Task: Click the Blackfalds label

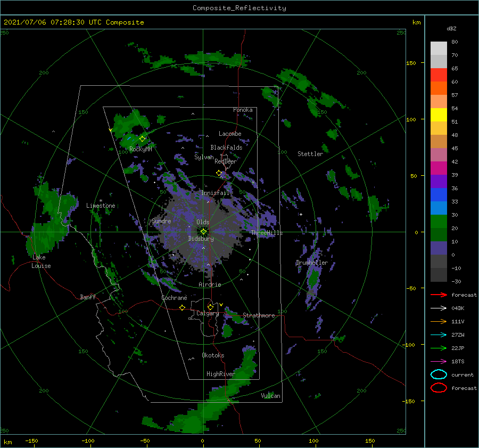Action: point(226,148)
